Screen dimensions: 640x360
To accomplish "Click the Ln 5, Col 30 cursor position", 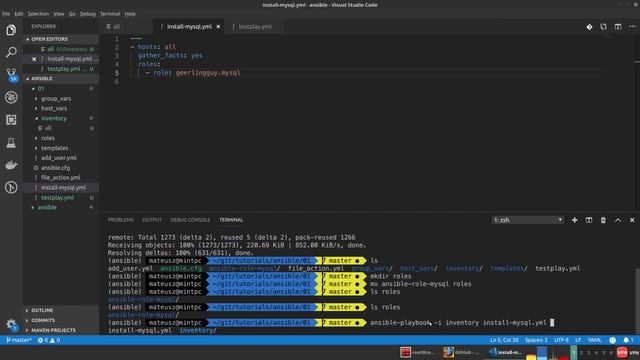I will pos(504,340).
